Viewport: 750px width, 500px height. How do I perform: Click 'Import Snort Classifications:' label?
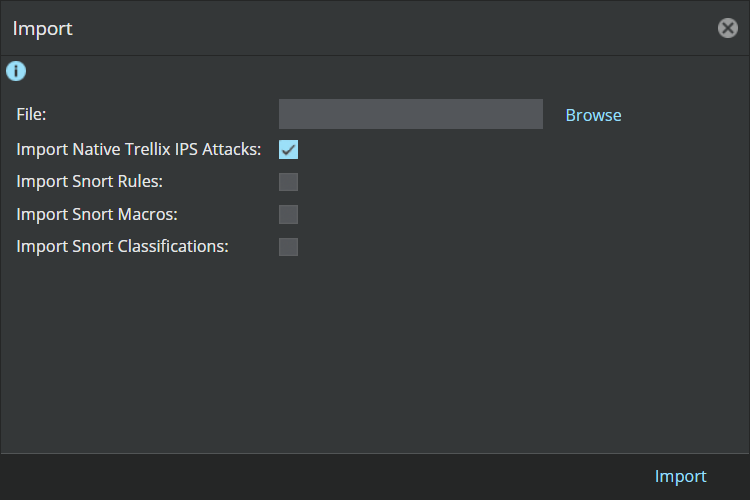[122, 246]
